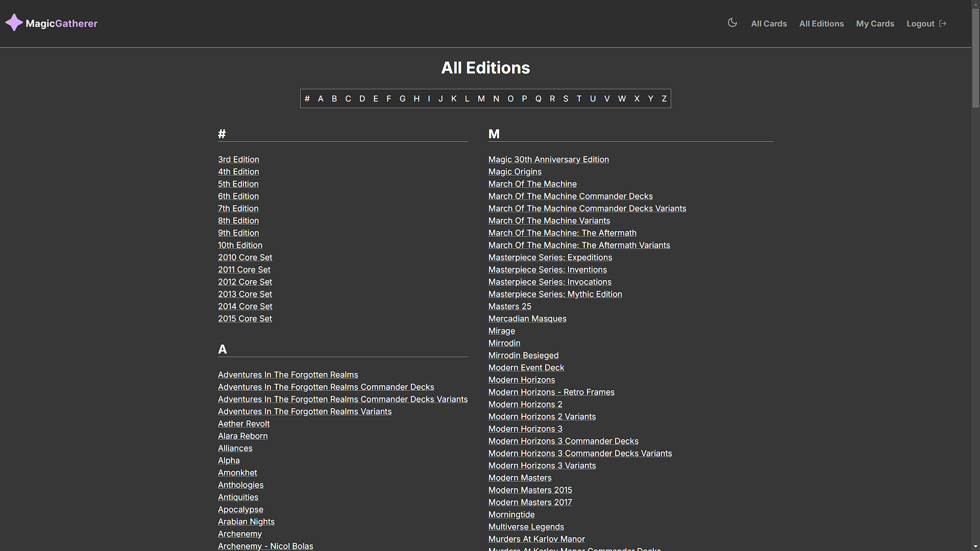The image size is (980, 551).
Task: Open My Cards in navigation
Action: point(875,23)
